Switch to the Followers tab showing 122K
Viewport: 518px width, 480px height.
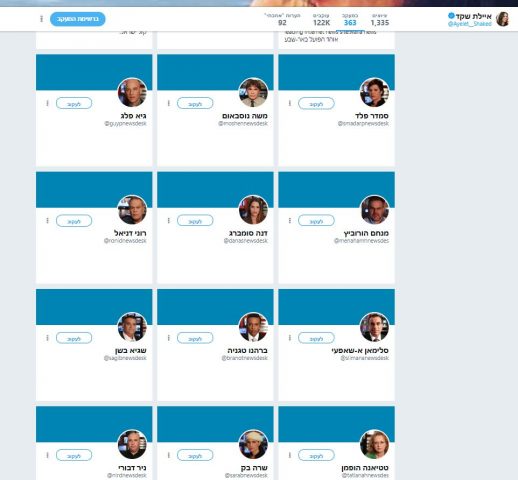tap(321, 19)
